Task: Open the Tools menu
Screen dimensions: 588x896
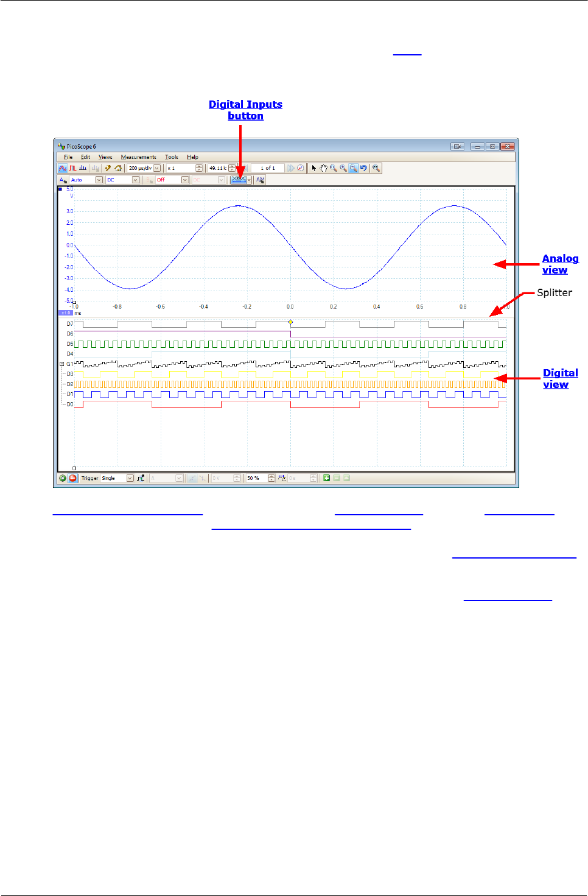Action: click(172, 157)
